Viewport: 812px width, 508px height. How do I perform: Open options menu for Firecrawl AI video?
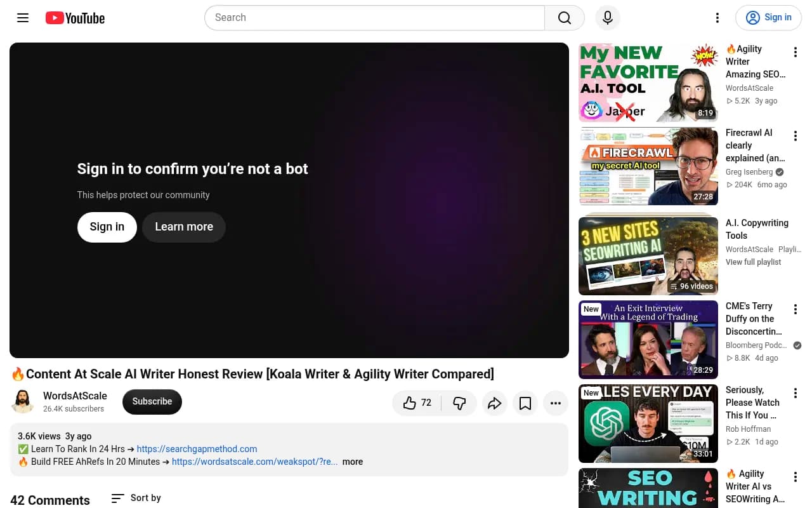click(x=796, y=136)
